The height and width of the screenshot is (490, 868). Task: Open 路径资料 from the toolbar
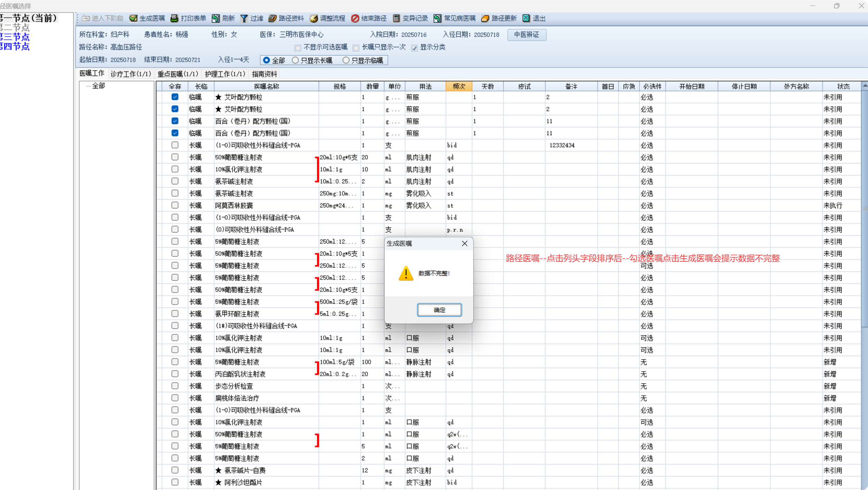[x=272, y=18]
